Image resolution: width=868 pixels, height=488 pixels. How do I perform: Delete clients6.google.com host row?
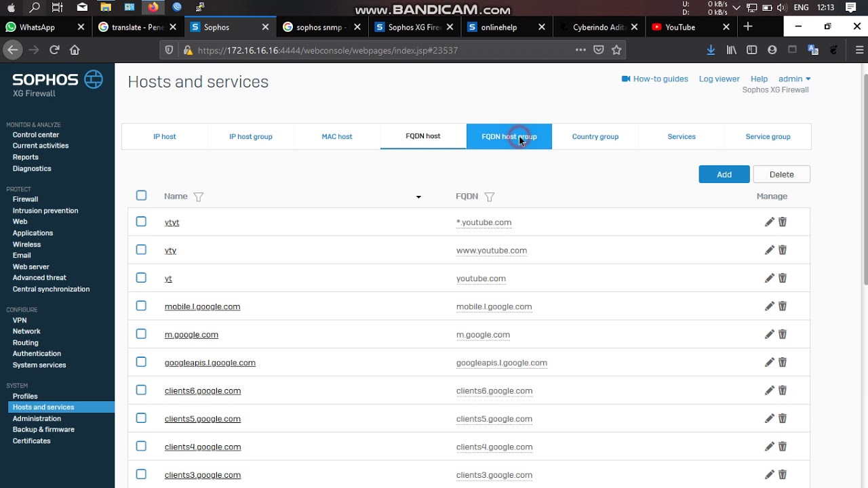click(783, 390)
